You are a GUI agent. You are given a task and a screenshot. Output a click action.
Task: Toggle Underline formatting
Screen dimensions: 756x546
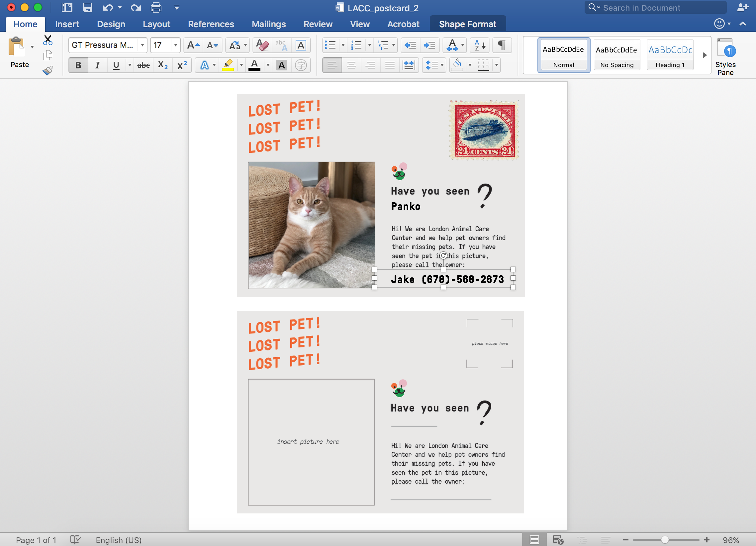(116, 65)
